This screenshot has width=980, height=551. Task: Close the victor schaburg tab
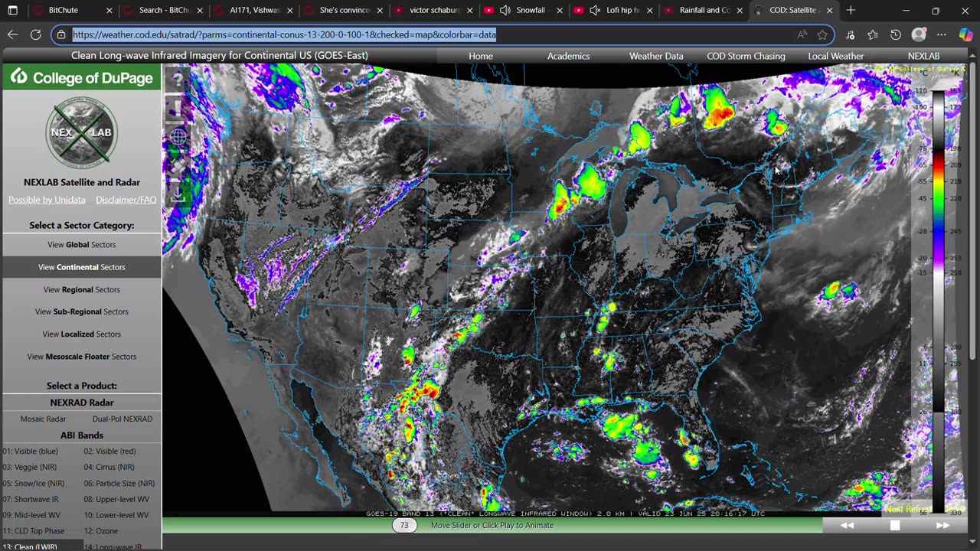pyautogui.click(x=469, y=11)
